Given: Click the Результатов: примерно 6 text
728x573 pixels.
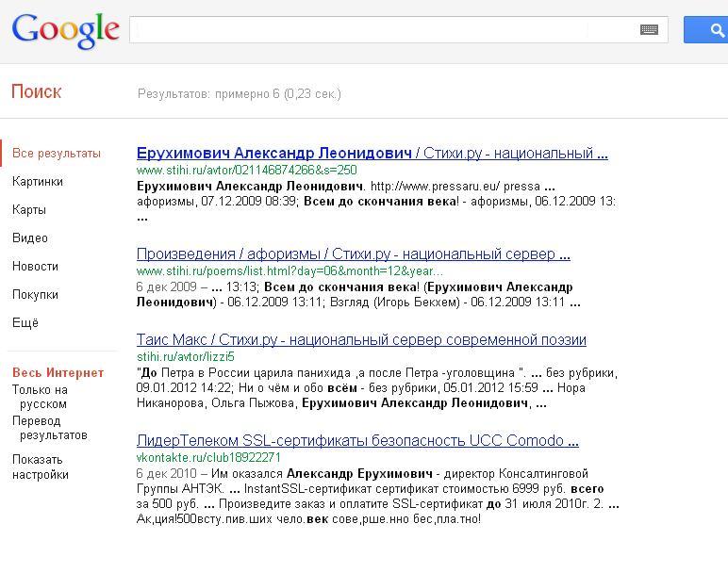Looking at the screenshot, I should tap(240, 94).
